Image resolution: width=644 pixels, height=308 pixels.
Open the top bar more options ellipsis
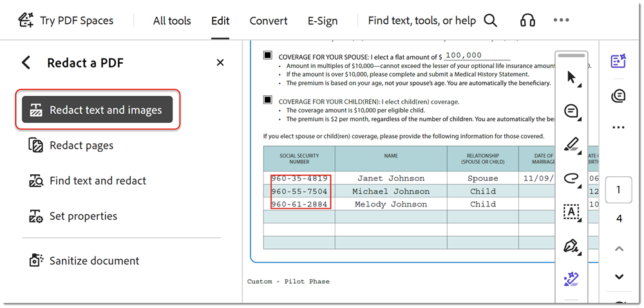(561, 20)
